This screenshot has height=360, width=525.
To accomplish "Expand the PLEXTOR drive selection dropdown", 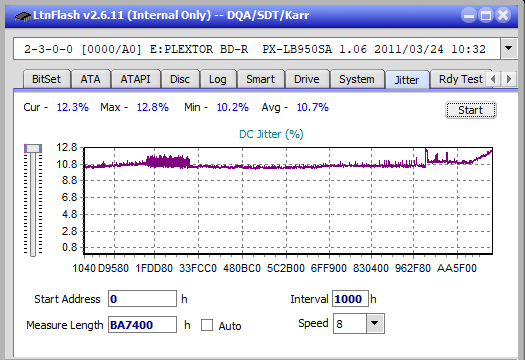I will [x=508, y=49].
